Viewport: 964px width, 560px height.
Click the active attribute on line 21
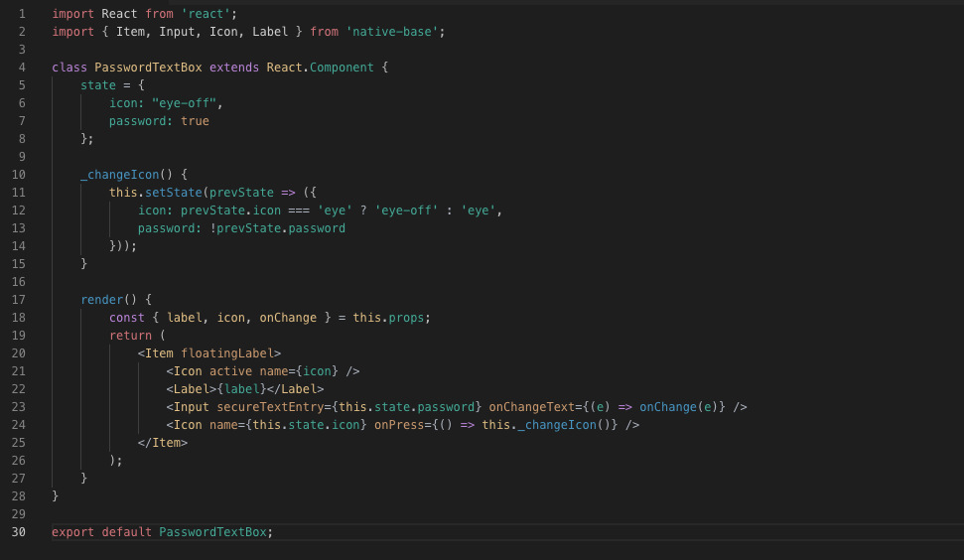pyautogui.click(x=230, y=370)
